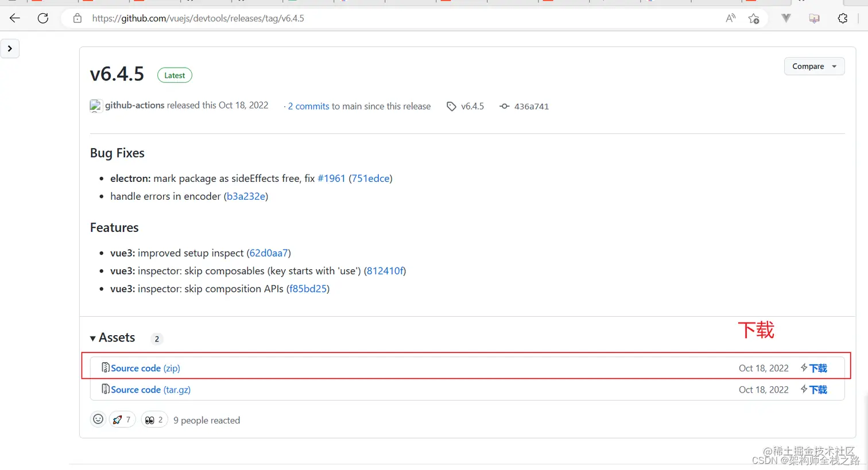Screen dimensions: 868x470
Task: Open issue #1961 link
Action: click(x=331, y=178)
